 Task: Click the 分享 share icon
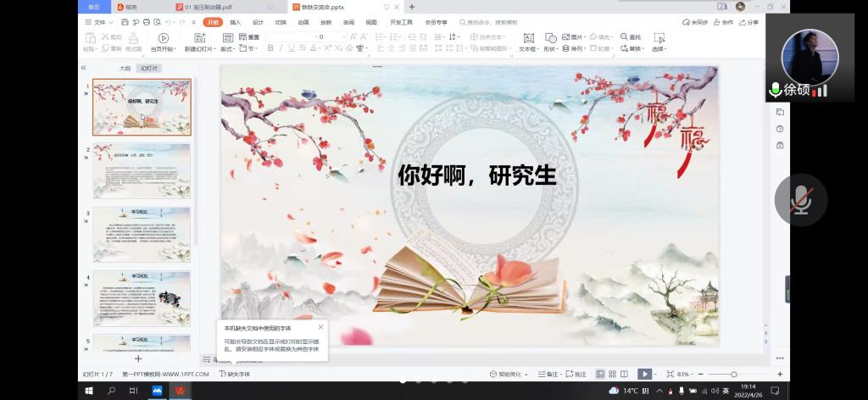pyautogui.click(x=748, y=22)
